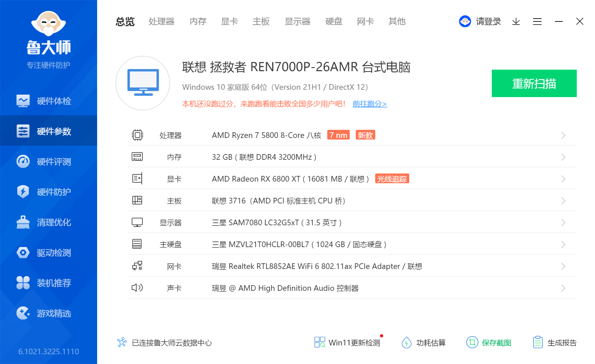Click AMD Ryzen 7 5800 8-Core text
The width and height of the screenshot is (595, 364).
tap(267, 135)
